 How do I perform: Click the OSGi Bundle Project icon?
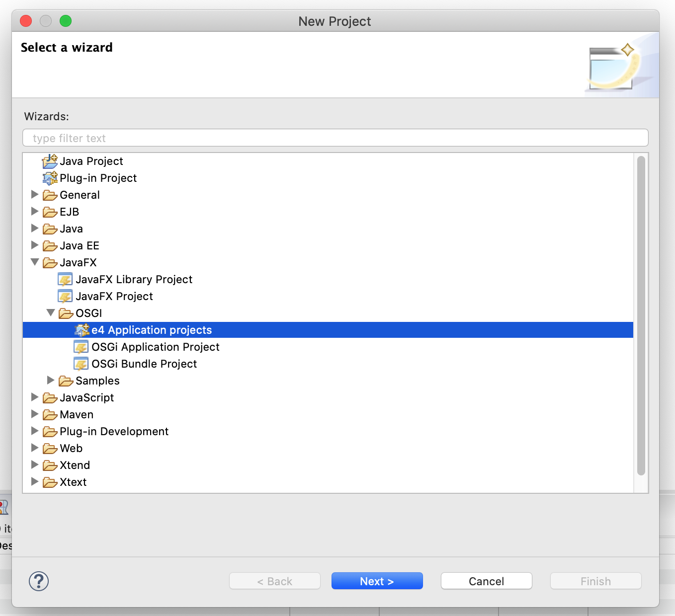81,364
